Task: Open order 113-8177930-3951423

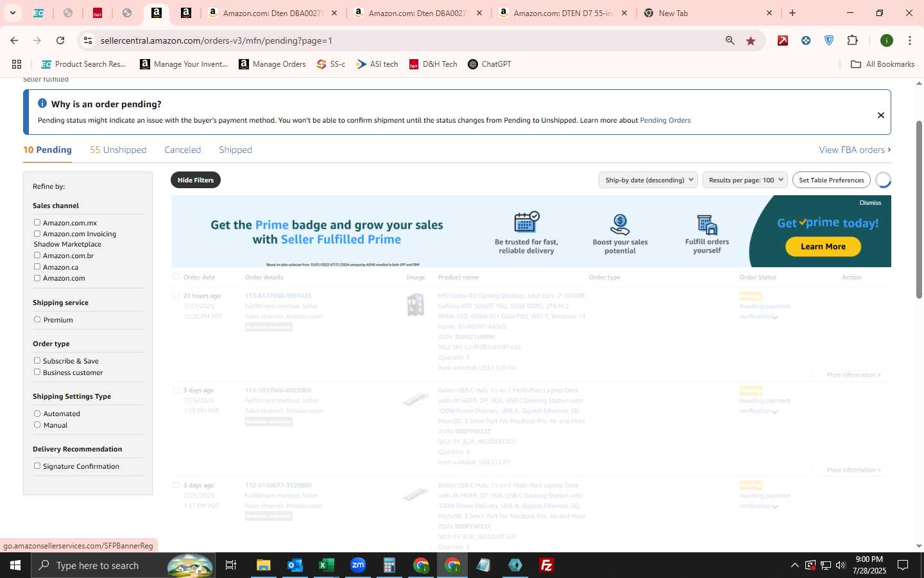Action: click(x=278, y=296)
